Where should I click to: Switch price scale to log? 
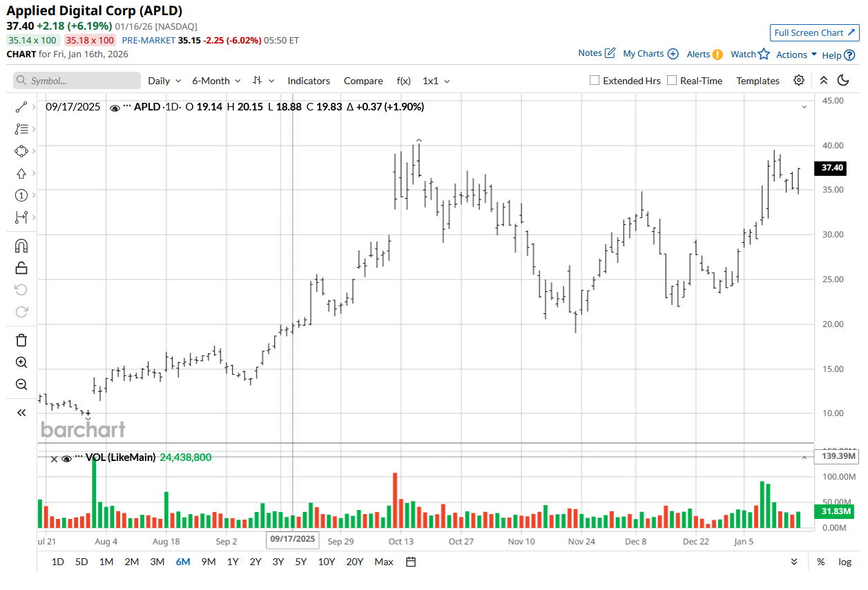(845, 562)
